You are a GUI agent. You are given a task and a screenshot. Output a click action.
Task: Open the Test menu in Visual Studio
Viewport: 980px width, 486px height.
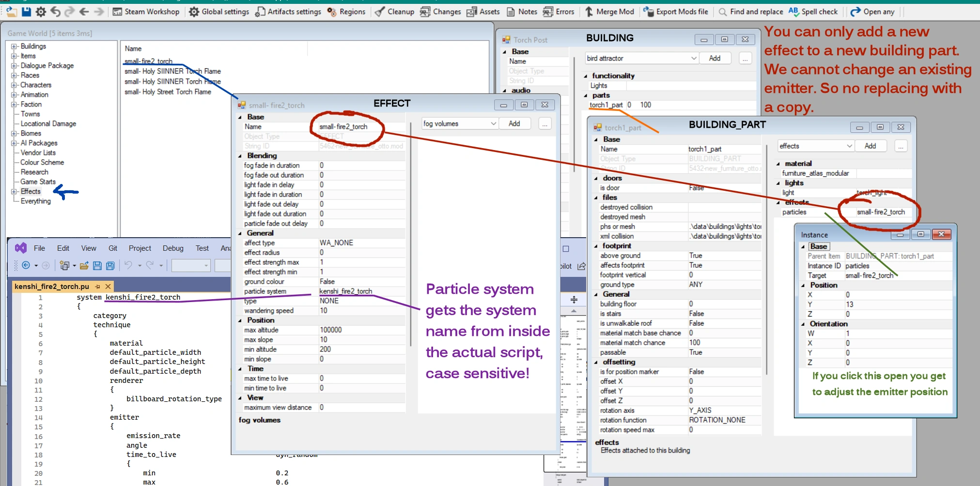pyautogui.click(x=202, y=248)
